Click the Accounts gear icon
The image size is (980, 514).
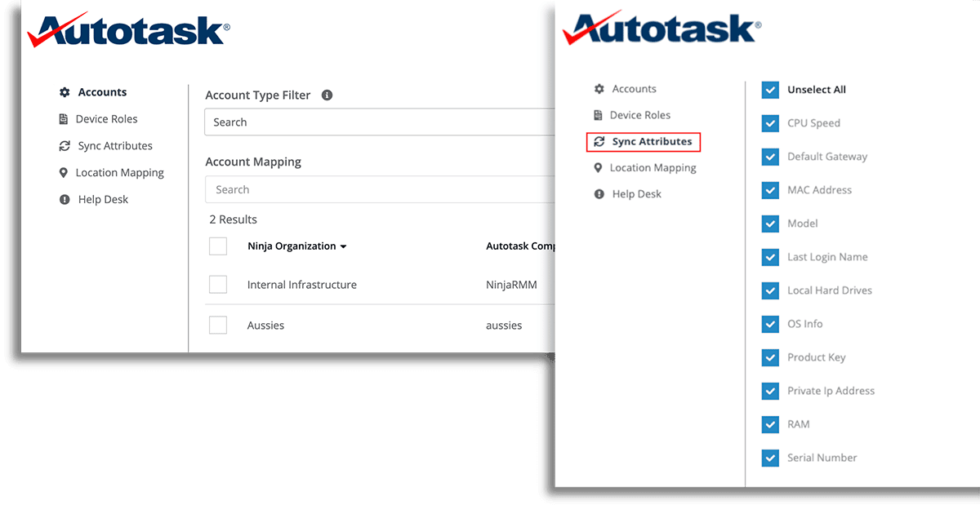(64, 91)
